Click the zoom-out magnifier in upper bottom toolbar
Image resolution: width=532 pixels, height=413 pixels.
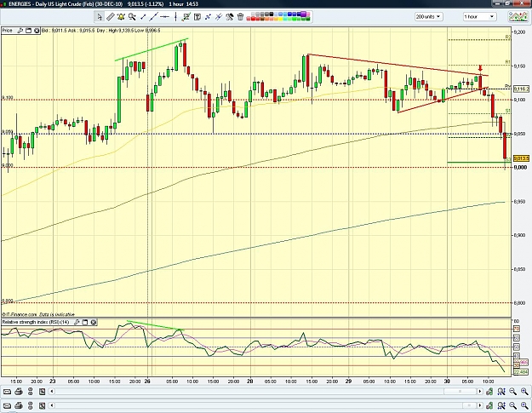pos(513,392)
